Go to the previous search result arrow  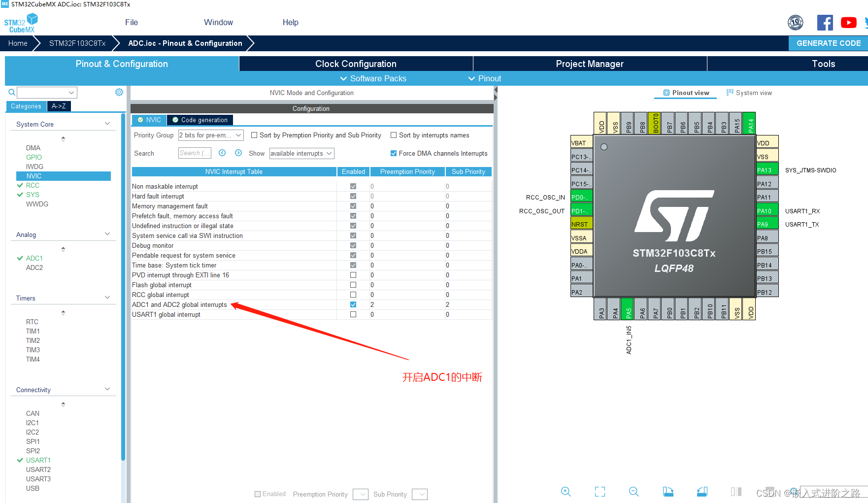pyautogui.click(x=222, y=153)
